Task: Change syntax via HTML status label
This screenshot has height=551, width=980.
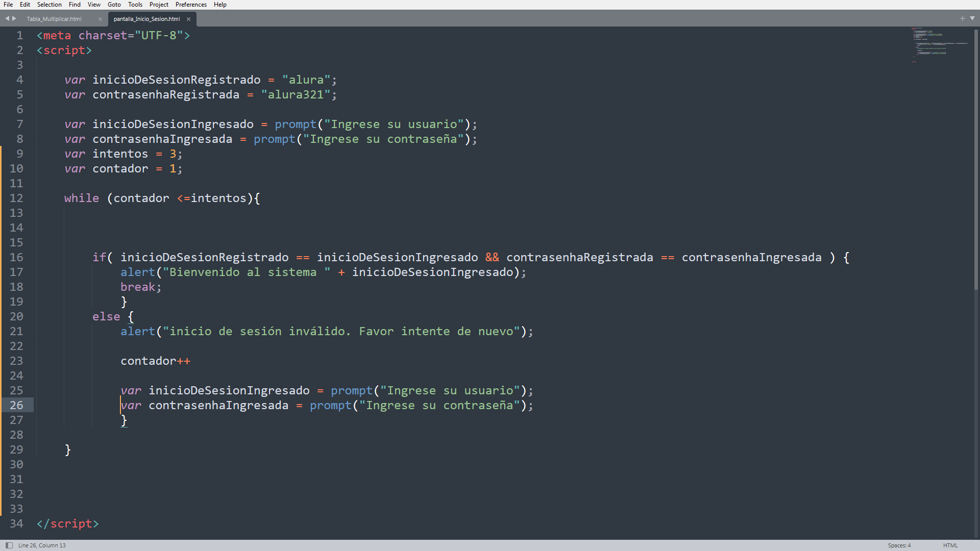Action: (950, 545)
